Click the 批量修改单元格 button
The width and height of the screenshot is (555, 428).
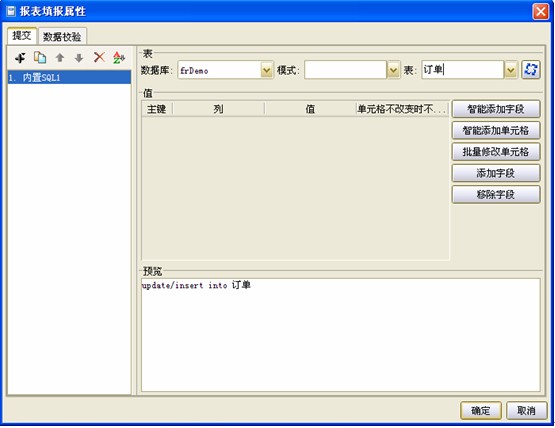click(x=496, y=152)
